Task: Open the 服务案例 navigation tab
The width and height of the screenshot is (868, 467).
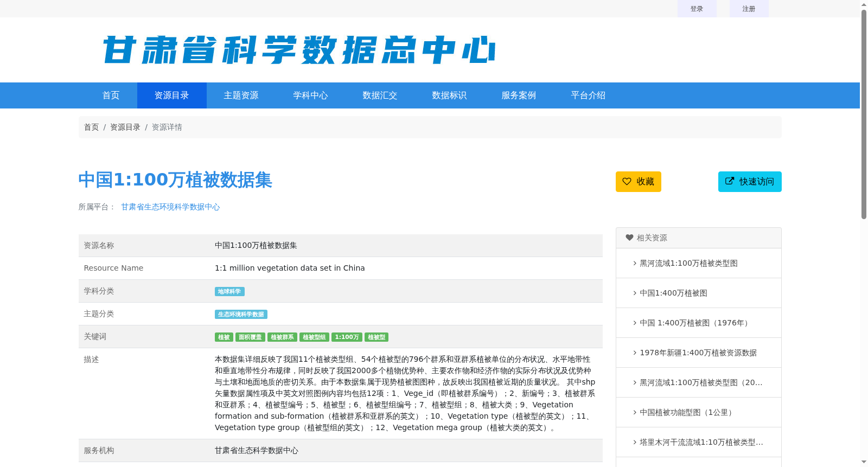Action: click(519, 95)
